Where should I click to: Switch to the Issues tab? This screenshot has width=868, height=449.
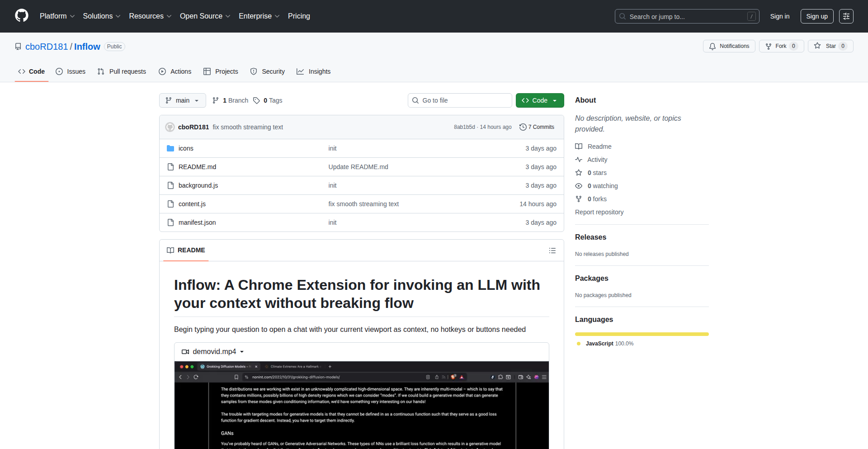click(71, 71)
